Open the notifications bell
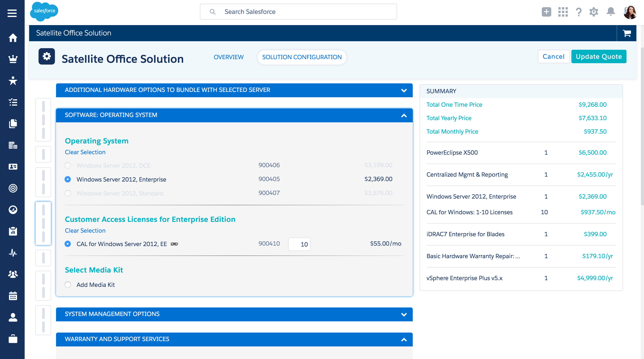This screenshot has width=644, height=359. pos(610,12)
